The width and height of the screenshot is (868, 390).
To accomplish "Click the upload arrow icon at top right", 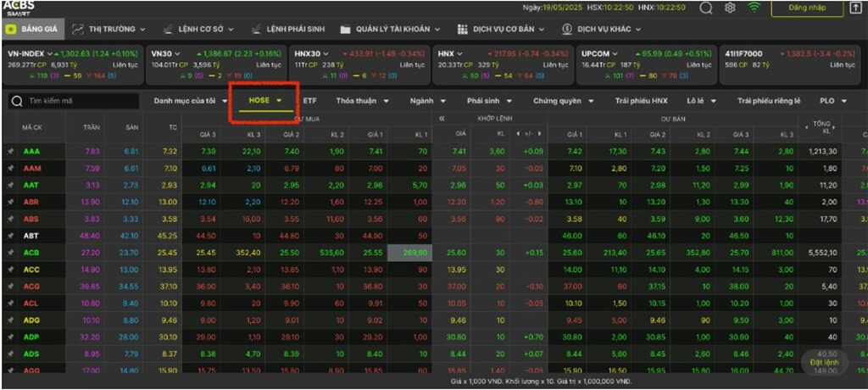I will coord(854,8).
